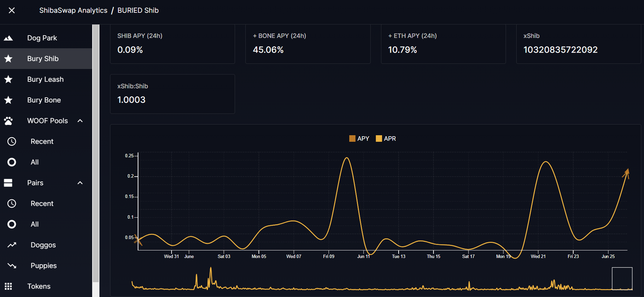
Task: Click the Wed 21 x-axis label
Action: coord(538,256)
